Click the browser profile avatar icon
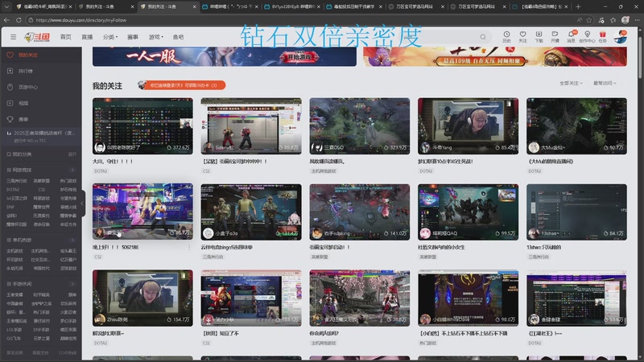The image size is (644, 362). coord(625,19)
